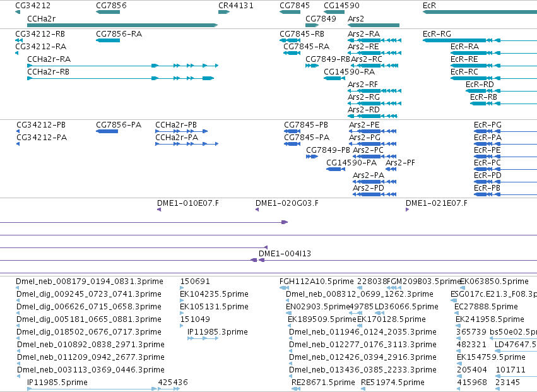This screenshot has width=537, height=392.
Task: Click the RE51974.5prime EST label
Action: (393, 383)
